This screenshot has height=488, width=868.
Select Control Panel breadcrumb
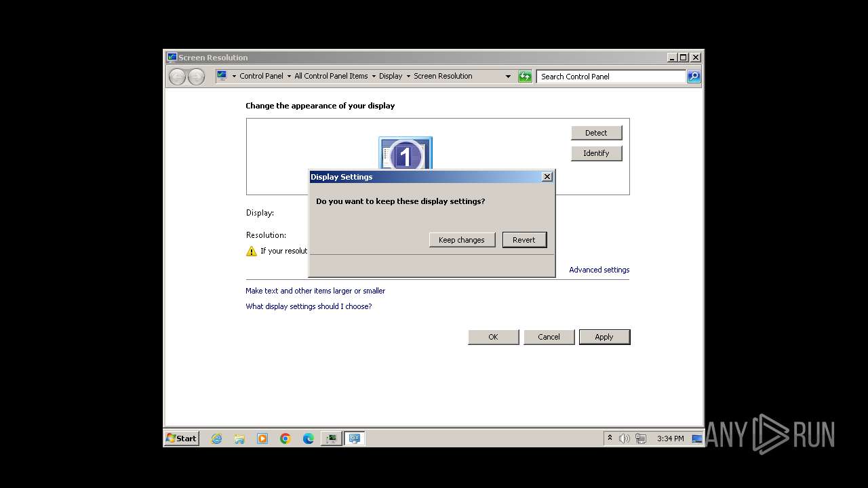(x=261, y=76)
